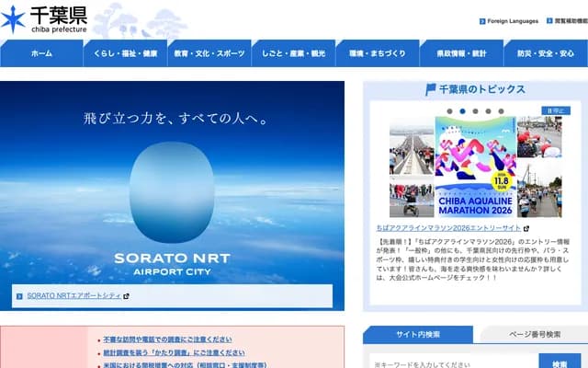Click external-link icon after marathon entry link
Viewport: 588px width, 368px height.
tap(526, 228)
